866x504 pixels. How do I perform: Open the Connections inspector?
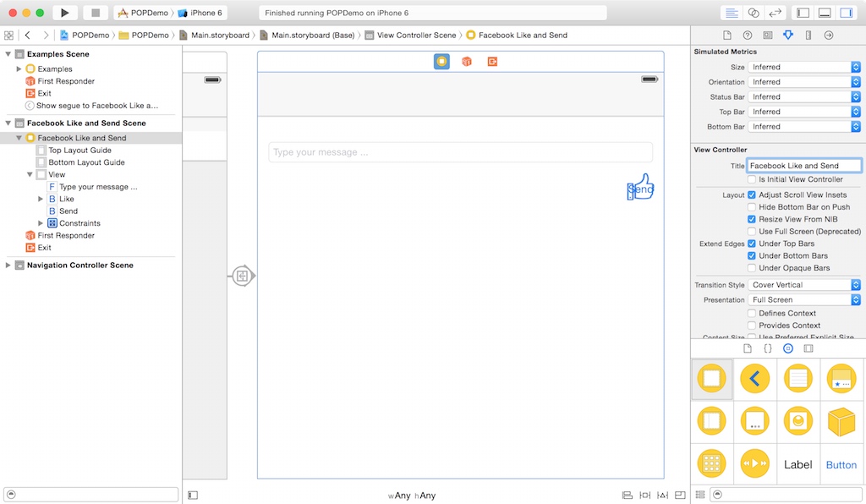(827, 35)
